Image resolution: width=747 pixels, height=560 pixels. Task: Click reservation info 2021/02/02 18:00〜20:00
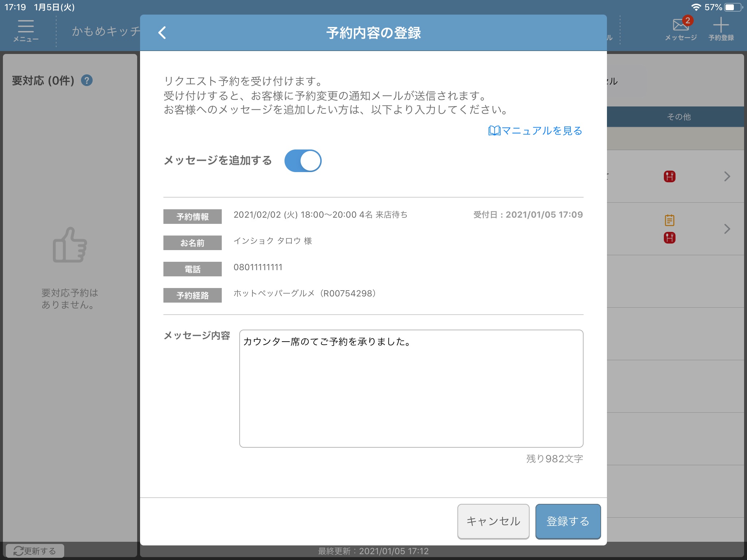click(320, 215)
